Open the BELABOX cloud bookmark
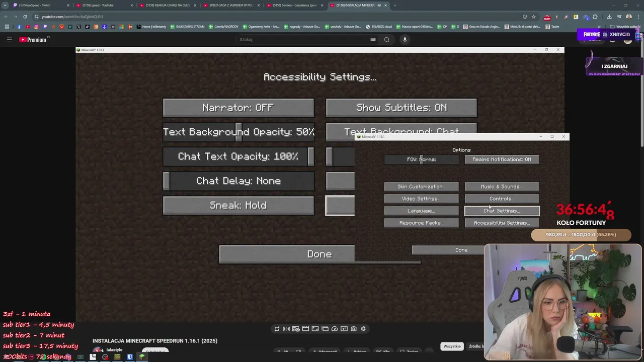 click(x=378, y=27)
